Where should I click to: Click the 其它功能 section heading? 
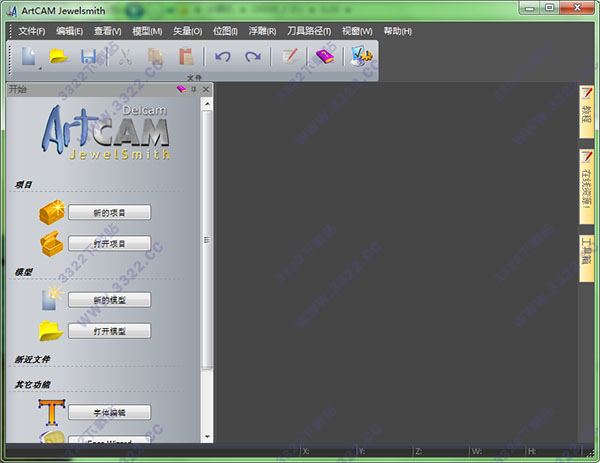tap(33, 385)
